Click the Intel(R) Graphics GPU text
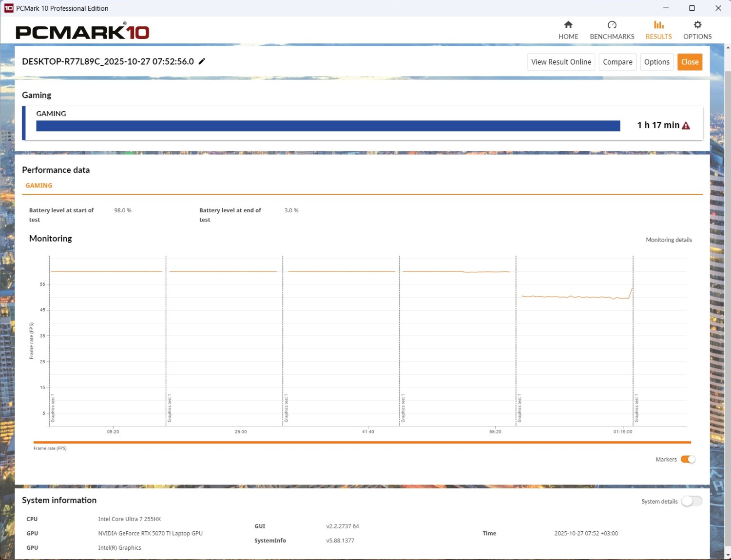 [119, 548]
